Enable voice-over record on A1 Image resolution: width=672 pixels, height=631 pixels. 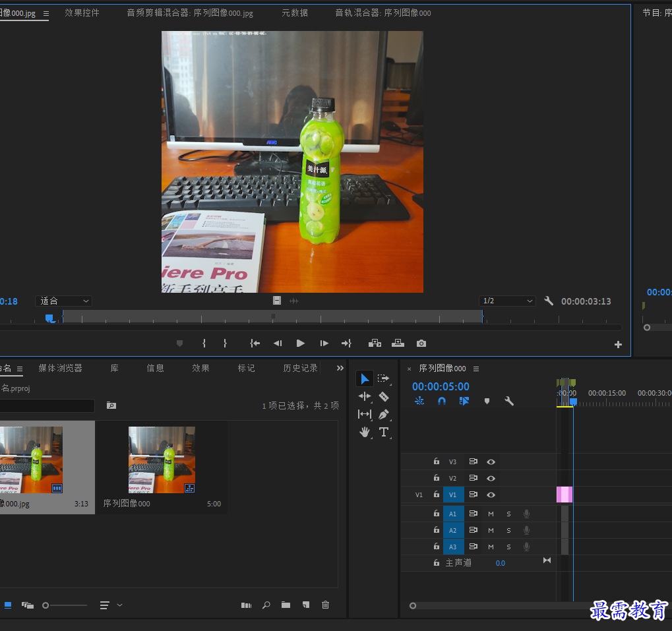point(527,514)
